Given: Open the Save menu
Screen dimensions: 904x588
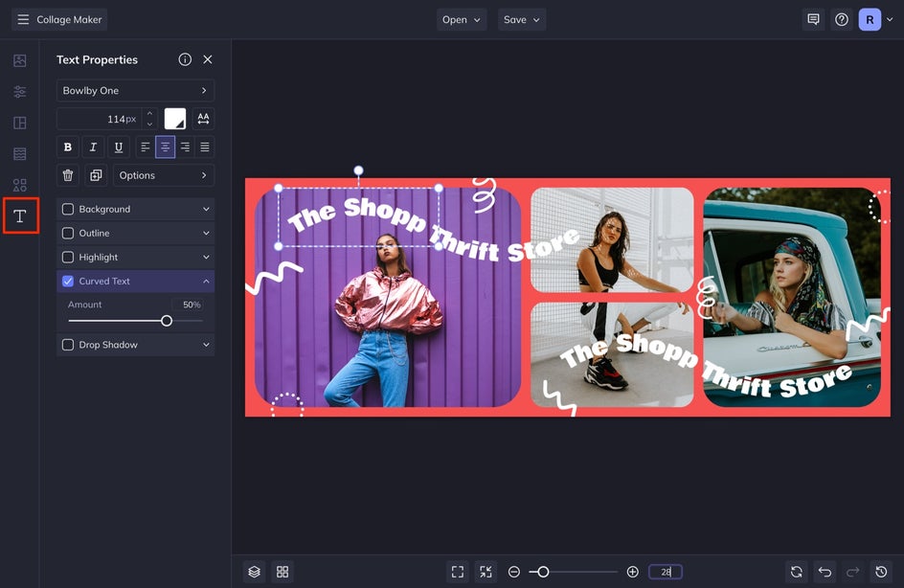Looking at the screenshot, I should (522, 20).
